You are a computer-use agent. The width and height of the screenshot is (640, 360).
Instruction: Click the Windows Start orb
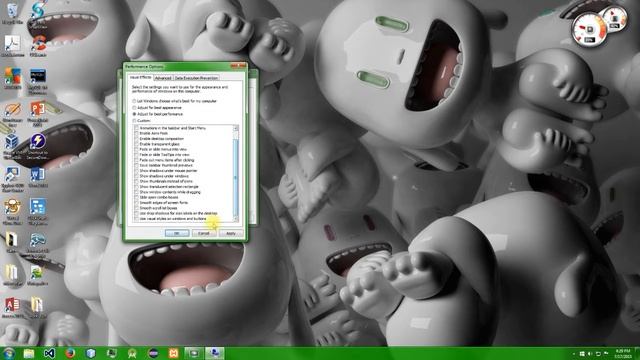(9, 353)
